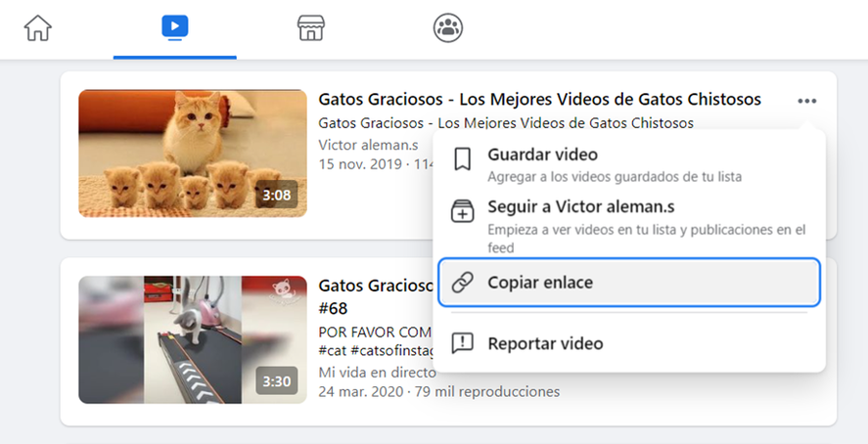868x444 pixels.
Task: Open the three-dot menu on first video
Action: [x=806, y=101]
